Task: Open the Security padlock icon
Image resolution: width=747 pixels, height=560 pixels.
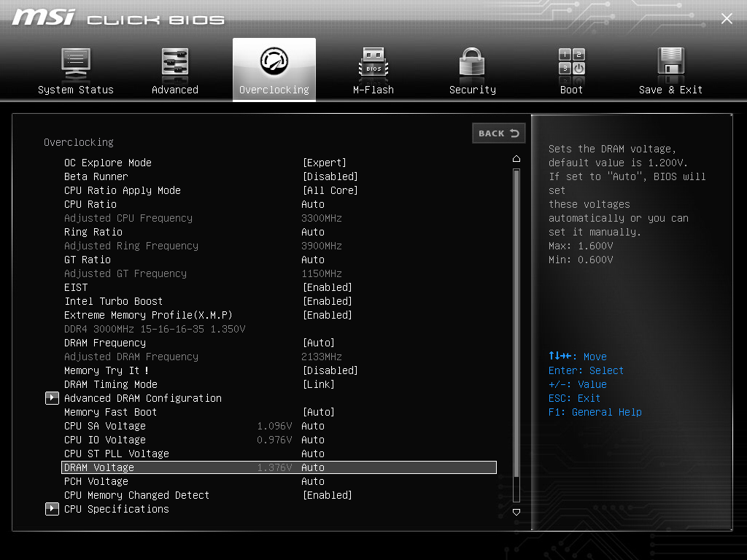Action: [472, 61]
